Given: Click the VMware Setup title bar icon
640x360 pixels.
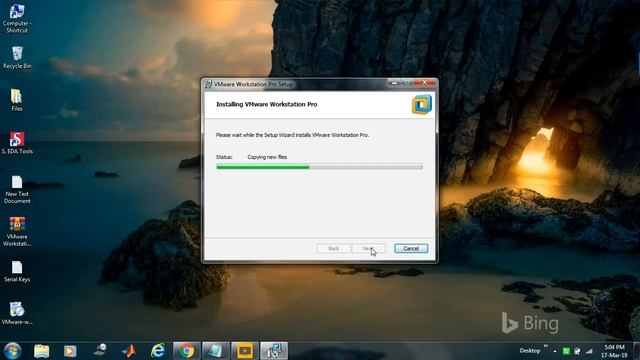Looking at the screenshot, I should click(x=208, y=84).
